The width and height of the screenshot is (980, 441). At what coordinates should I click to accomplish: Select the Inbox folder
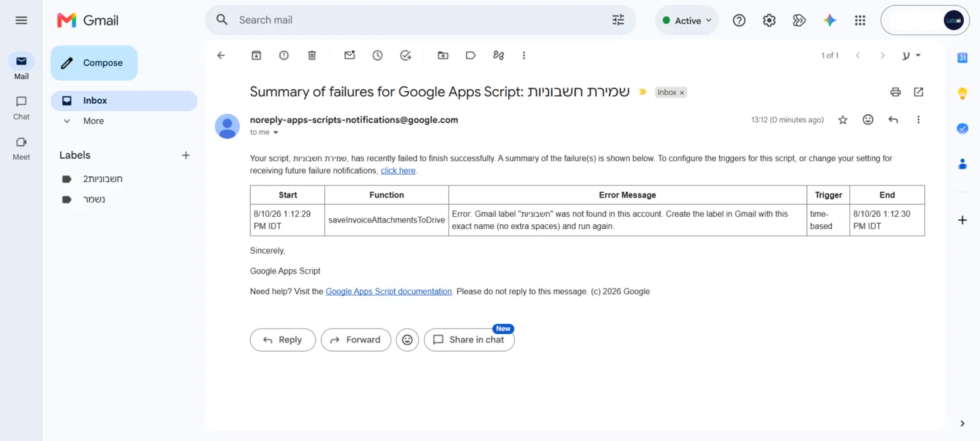[x=124, y=101]
